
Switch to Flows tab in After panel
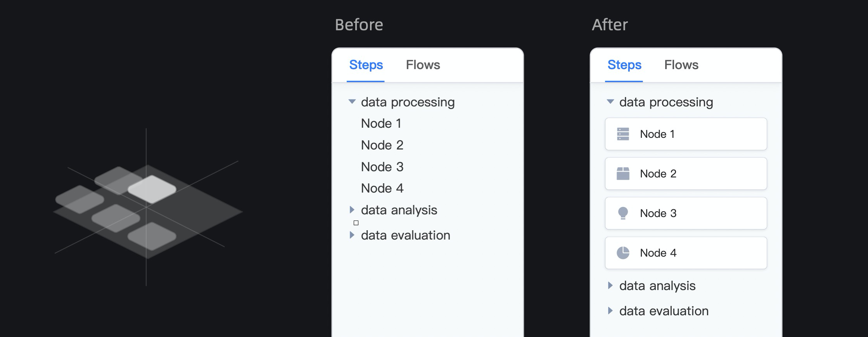click(681, 65)
